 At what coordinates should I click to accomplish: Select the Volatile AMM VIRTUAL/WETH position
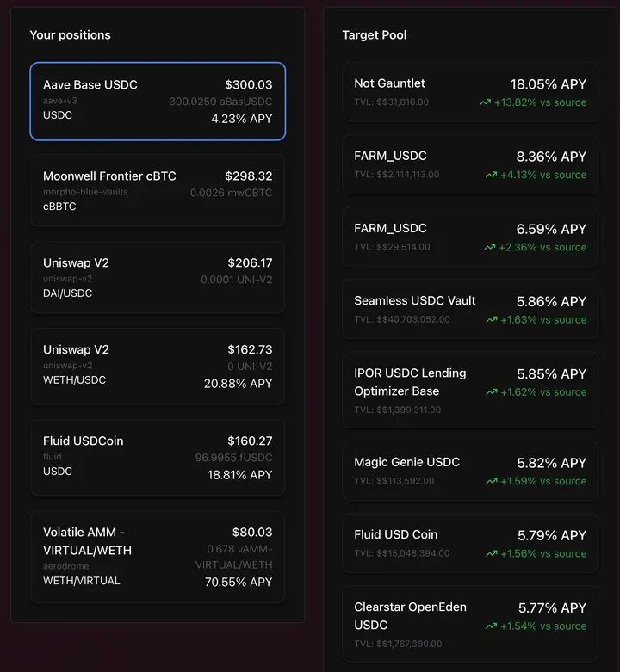click(x=158, y=557)
